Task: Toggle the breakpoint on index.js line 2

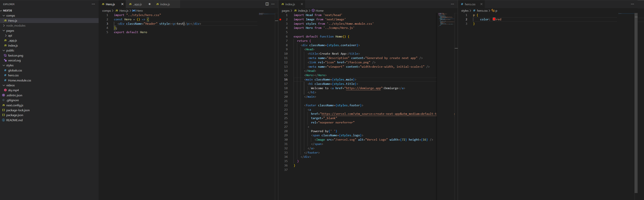Action: click(x=280, y=19)
